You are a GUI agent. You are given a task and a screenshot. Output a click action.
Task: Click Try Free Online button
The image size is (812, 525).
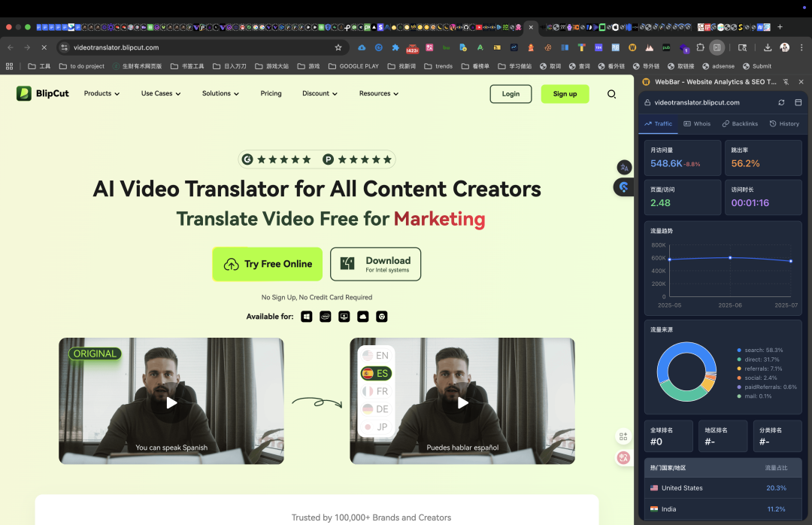(x=267, y=264)
